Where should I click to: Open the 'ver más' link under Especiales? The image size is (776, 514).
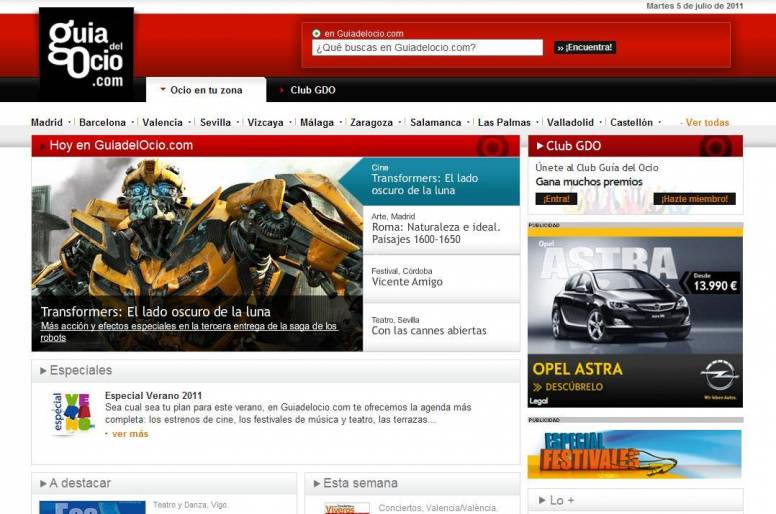pyautogui.click(x=129, y=434)
